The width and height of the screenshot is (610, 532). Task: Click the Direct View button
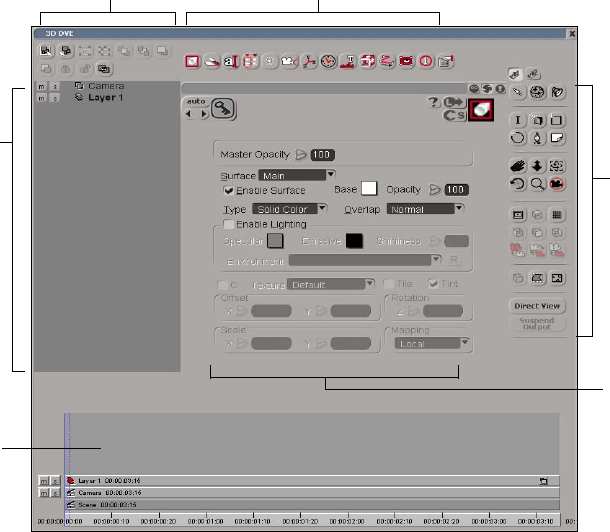[x=537, y=306]
